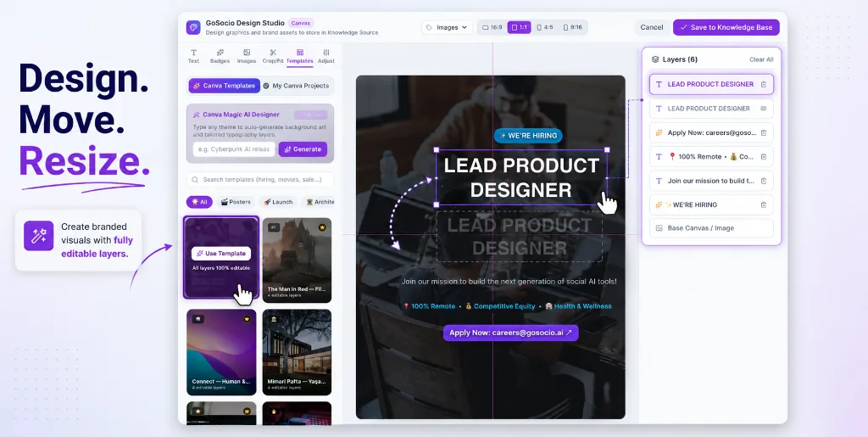Screen dimensions: 868x437
Task: Click the Cancel button
Action: click(652, 27)
